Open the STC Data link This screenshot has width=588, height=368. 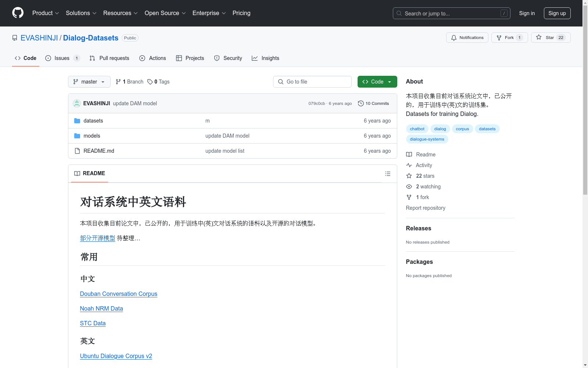click(x=93, y=323)
